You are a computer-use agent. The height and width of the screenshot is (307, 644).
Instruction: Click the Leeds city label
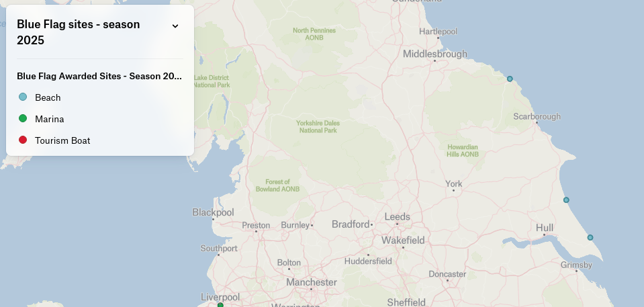click(397, 216)
